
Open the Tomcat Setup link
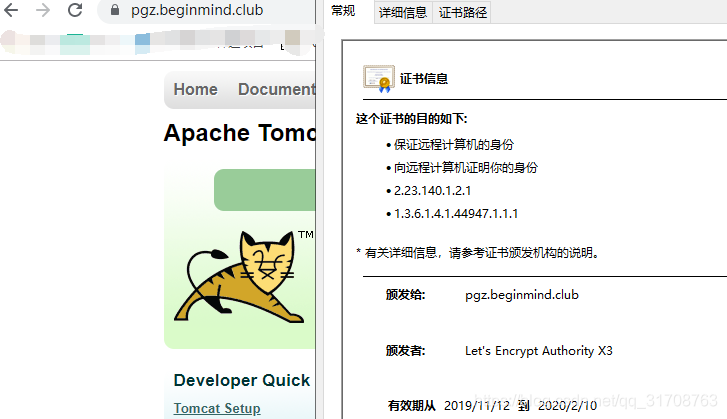[217, 408]
